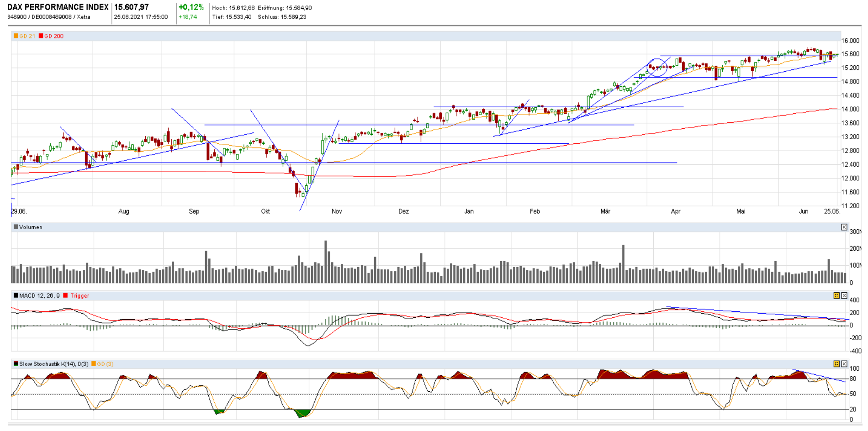This screenshot has height=431, width=868.
Task: Click the ISIN line DE0008469008 / Xetra
Action: pos(61,17)
